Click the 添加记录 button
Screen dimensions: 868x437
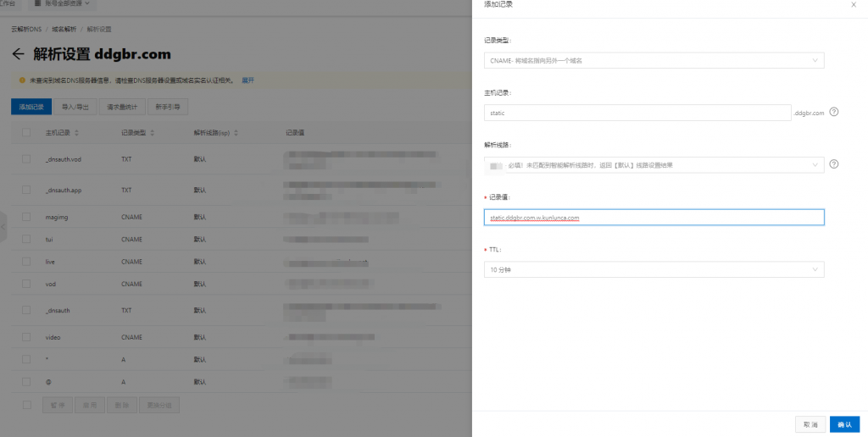pos(31,107)
